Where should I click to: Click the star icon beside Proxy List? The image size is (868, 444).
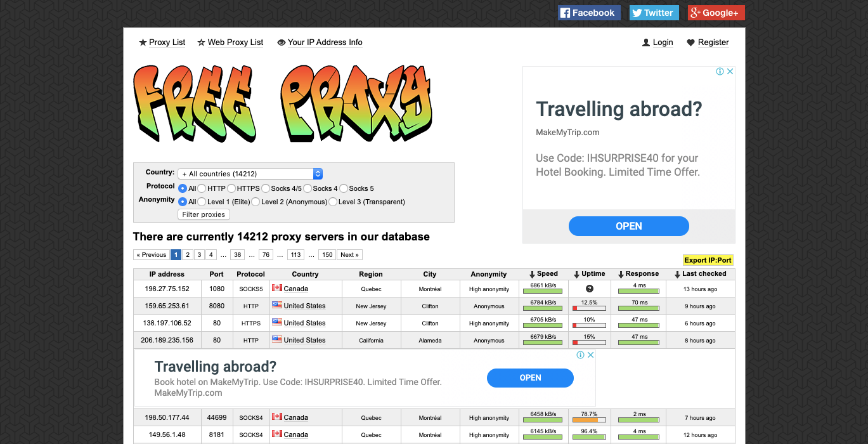pos(142,42)
